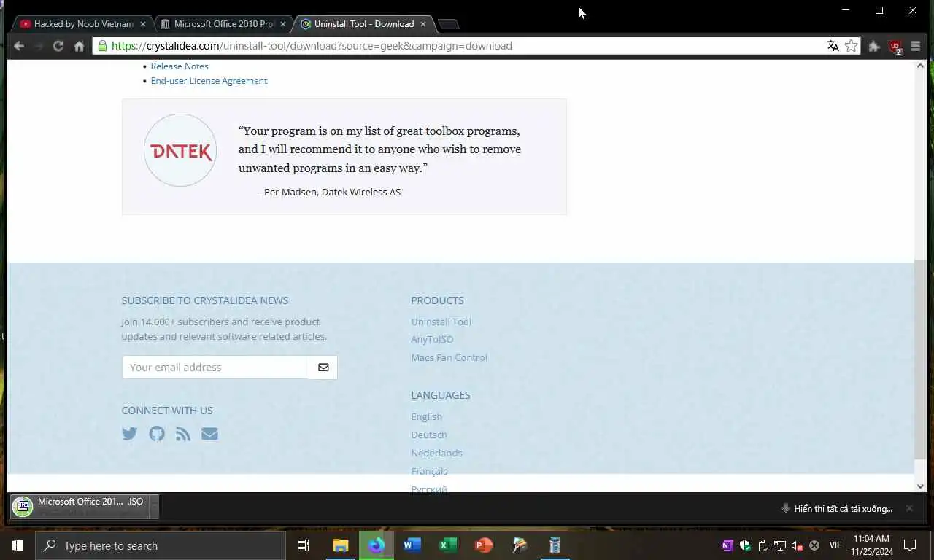
Task: Click the Type here to search box
Action: [161, 545]
